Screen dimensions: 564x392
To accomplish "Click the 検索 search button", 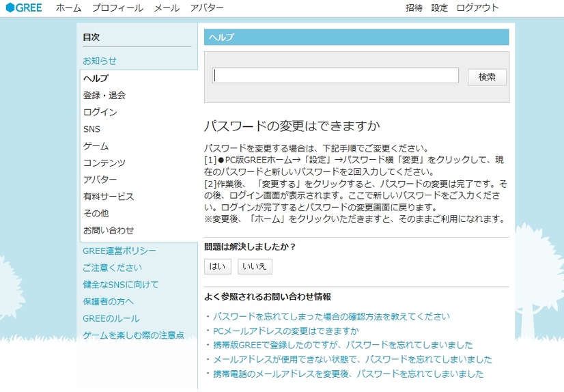I will tap(487, 77).
